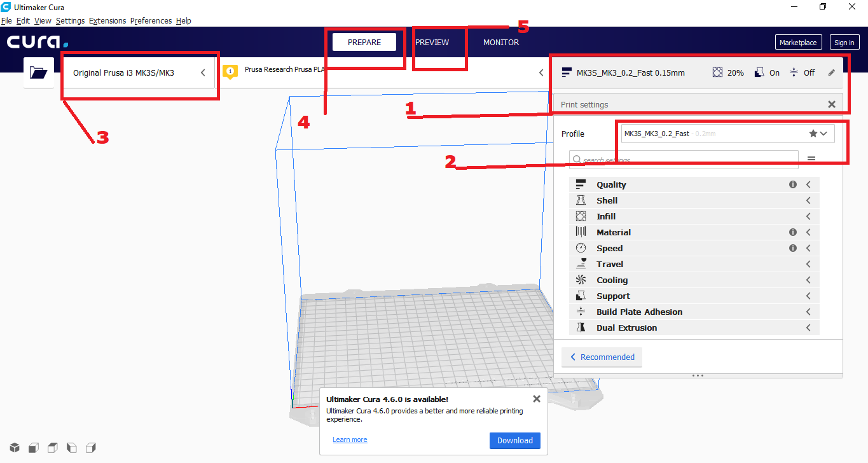Click the info icon on the Speed row
The image size is (868, 463).
[x=793, y=248]
